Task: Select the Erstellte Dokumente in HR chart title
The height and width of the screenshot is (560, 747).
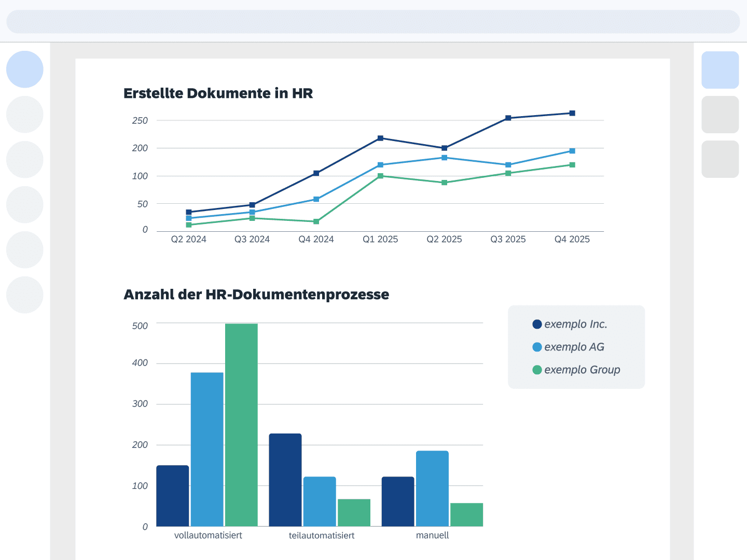Action: coord(218,93)
